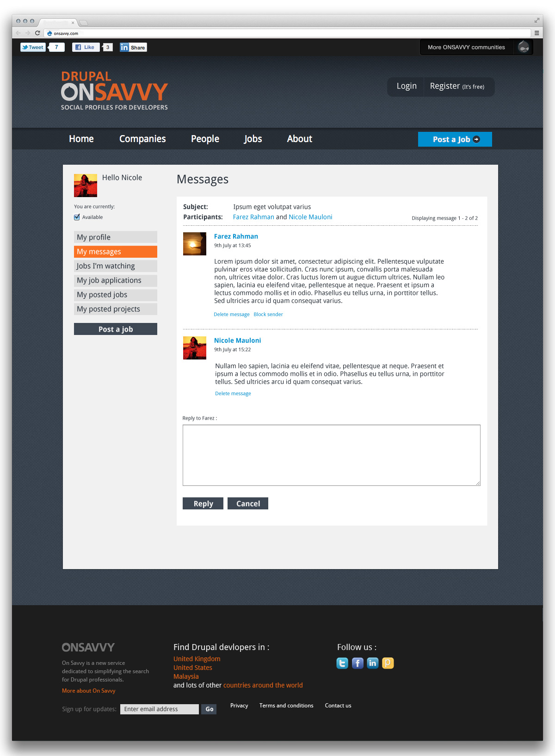Image resolution: width=555 pixels, height=756 pixels.
Task: Open the Terms and conditions footer link
Action: coord(286,706)
